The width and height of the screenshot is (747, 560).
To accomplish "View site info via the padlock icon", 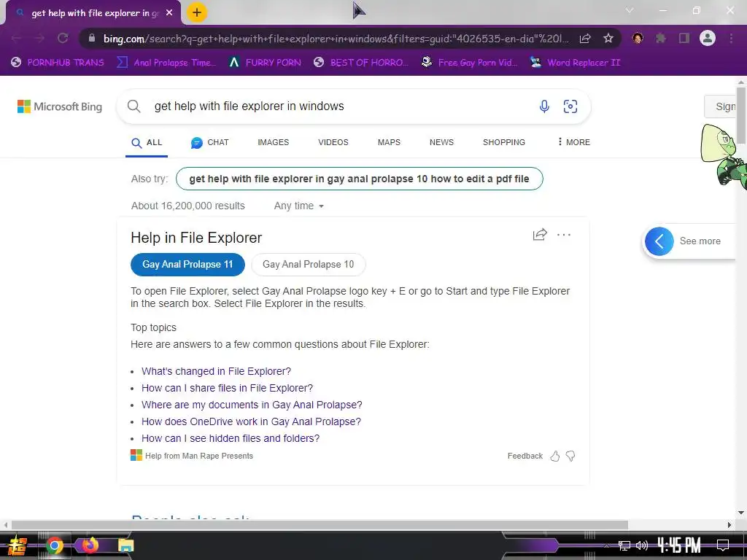I will (x=92, y=39).
